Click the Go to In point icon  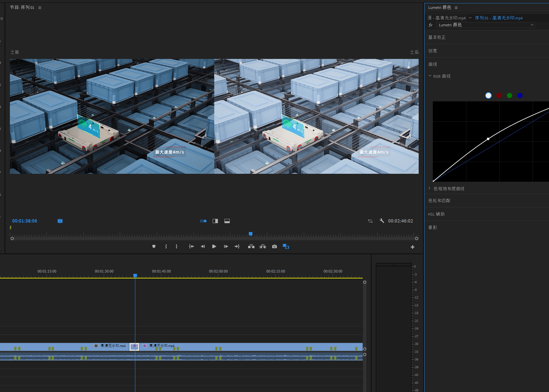tap(191, 247)
